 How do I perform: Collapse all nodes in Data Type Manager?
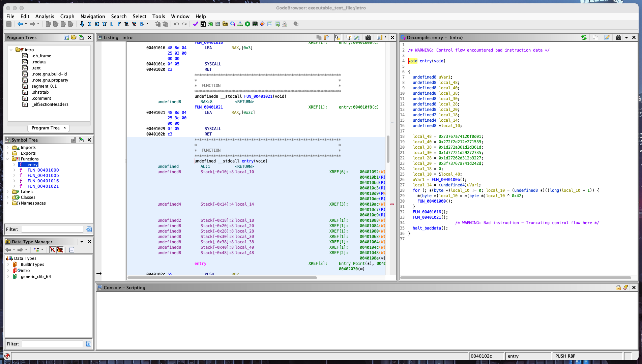point(71,250)
